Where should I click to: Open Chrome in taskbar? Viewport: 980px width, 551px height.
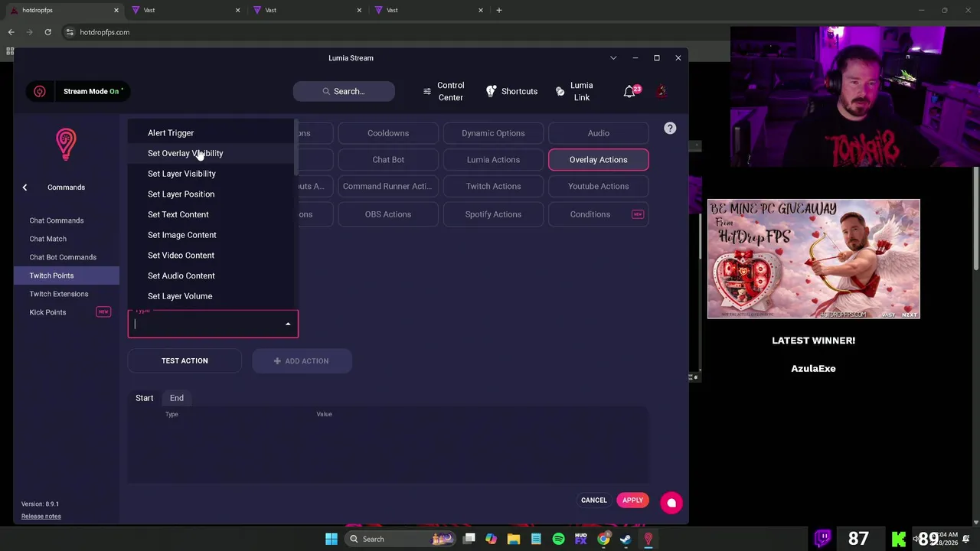[603, 539]
